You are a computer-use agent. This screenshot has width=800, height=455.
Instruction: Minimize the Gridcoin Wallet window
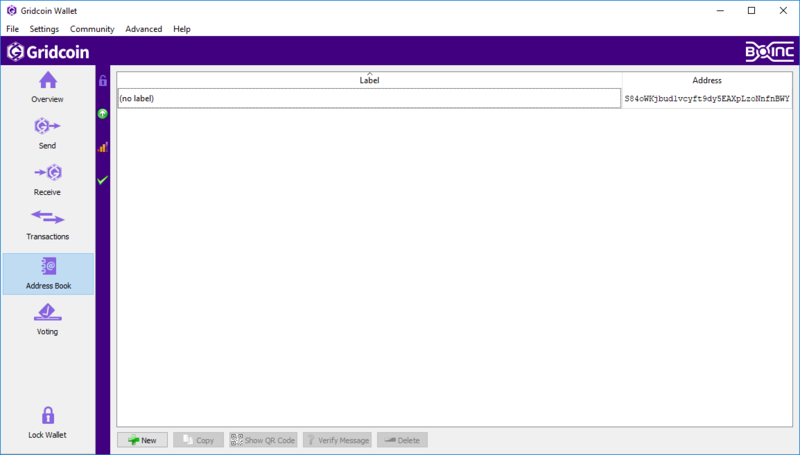click(x=720, y=11)
